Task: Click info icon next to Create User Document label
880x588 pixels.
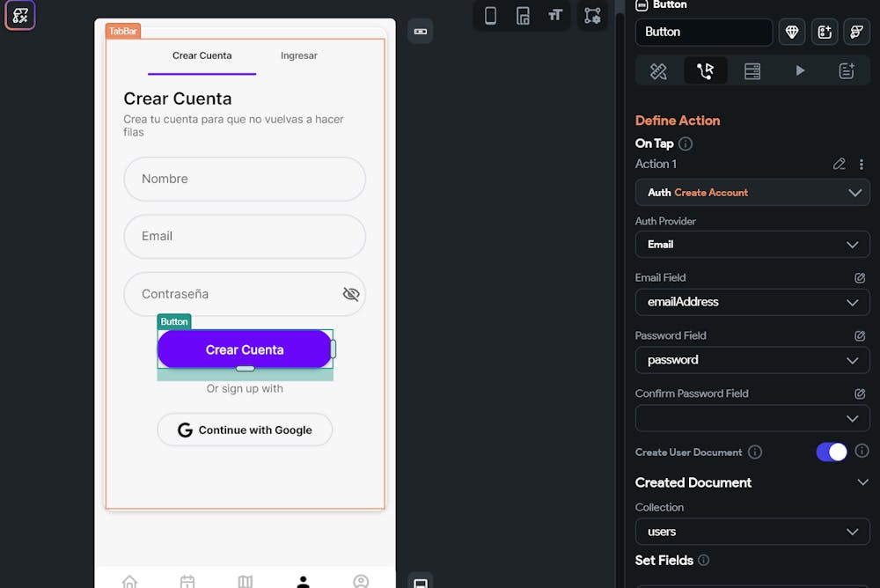Action: 755,452
